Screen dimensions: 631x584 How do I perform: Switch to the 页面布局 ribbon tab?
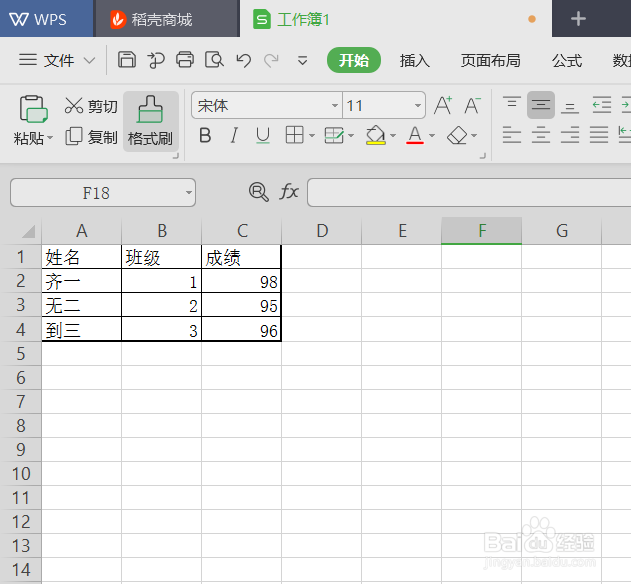point(491,60)
